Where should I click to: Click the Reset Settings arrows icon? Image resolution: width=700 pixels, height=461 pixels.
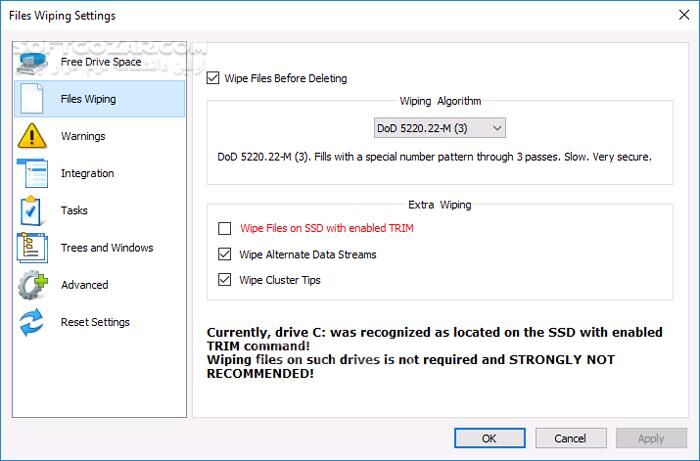33,322
